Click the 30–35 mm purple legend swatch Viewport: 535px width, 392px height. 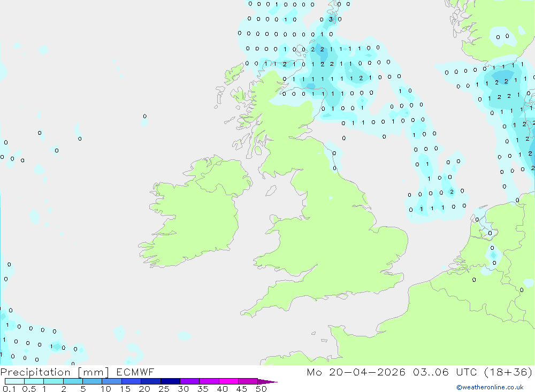click(190, 381)
